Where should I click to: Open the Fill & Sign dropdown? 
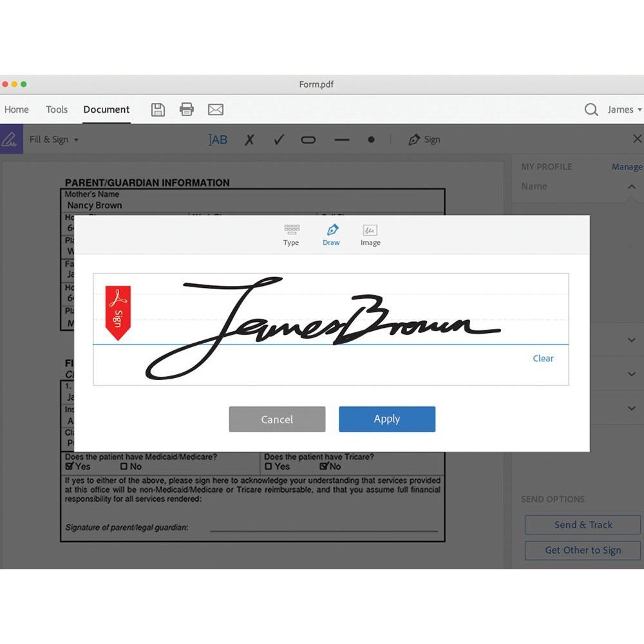pyautogui.click(x=54, y=140)
